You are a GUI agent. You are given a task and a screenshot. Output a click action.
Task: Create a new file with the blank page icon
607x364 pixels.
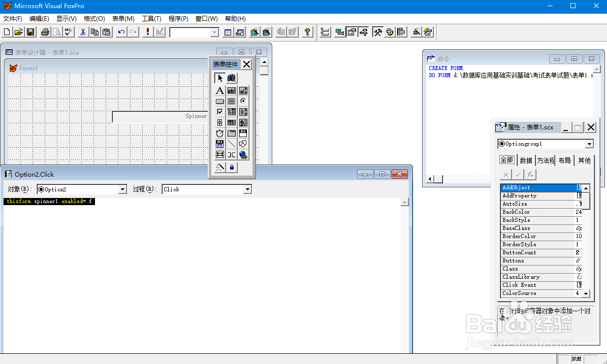[7, 32]
